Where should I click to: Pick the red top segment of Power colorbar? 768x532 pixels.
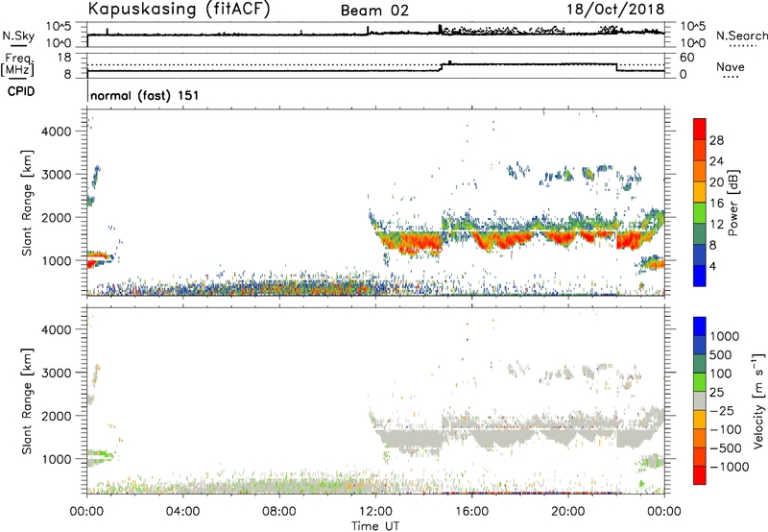click(x=700, y=129)
